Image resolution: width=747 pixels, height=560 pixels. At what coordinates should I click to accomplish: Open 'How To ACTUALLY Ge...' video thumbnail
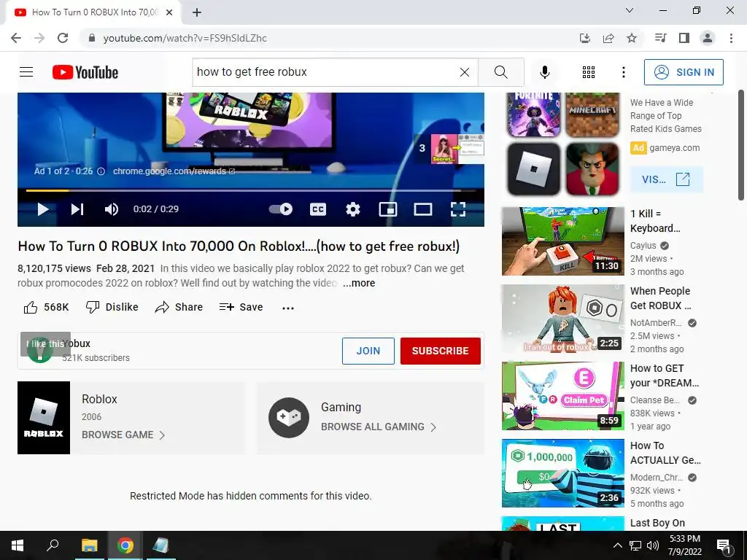coord(562,473)
